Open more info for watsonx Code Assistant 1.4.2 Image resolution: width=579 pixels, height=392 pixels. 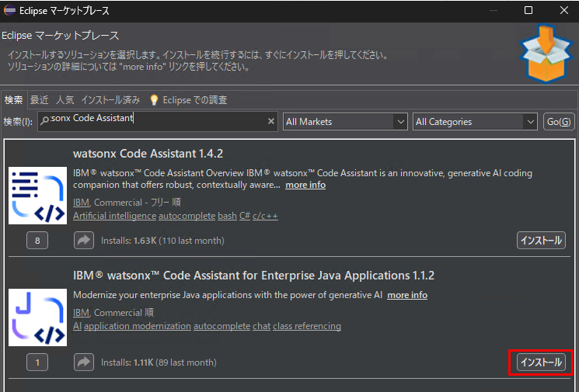click(305, 185)
